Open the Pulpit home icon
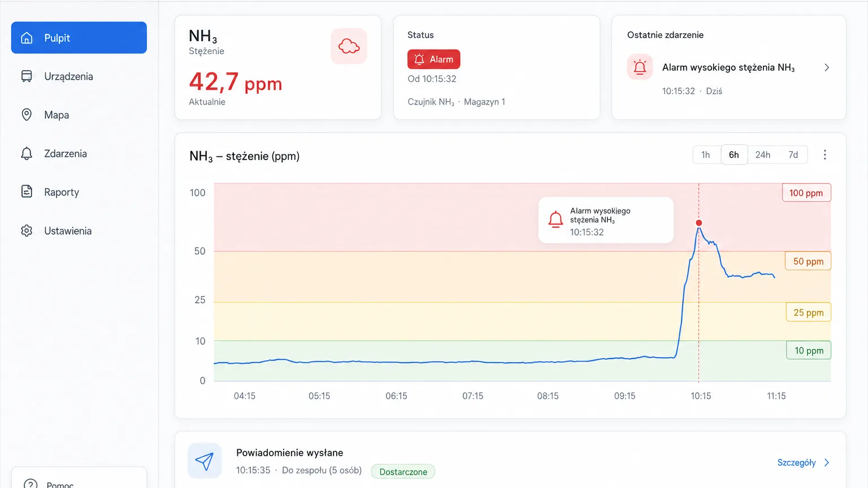Image resolution: width=868 pixels, height=488 pixels. (27, 38)
